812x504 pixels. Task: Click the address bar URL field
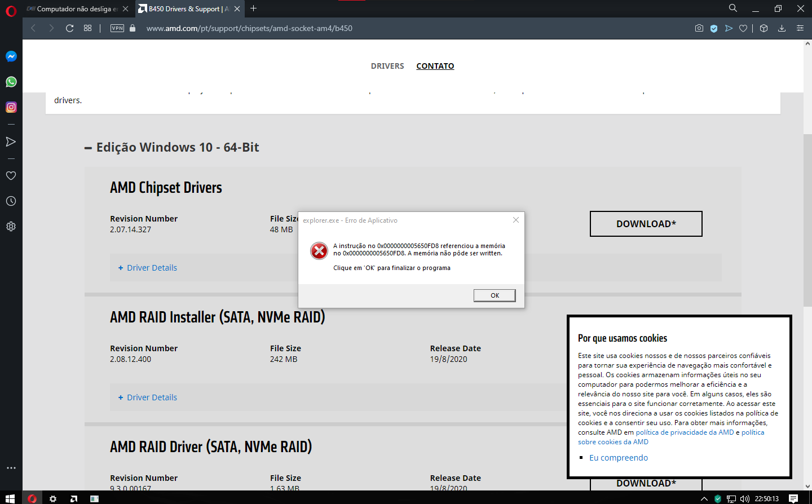pos(249,28)
